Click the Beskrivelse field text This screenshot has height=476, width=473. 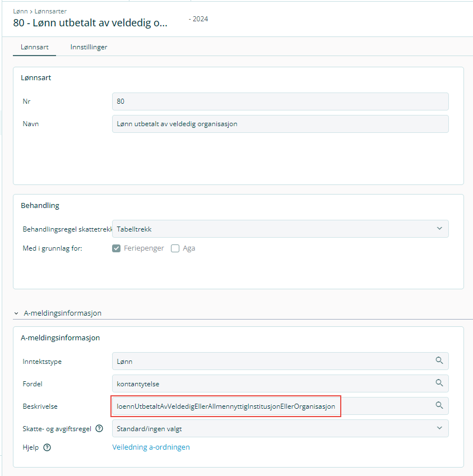226,406
